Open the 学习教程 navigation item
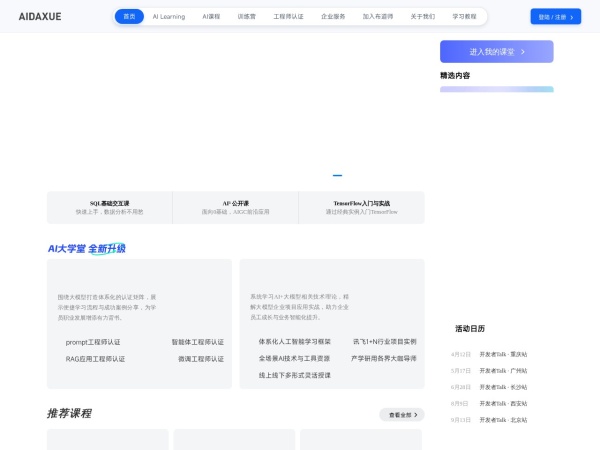600x450 pixels. pyautogui.click(x=464, y=16)
